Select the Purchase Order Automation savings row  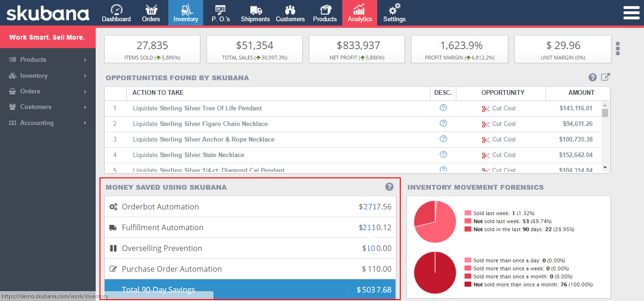coord(250,269)
